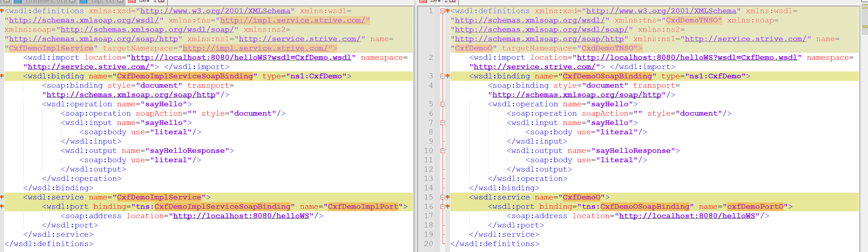Screen dimensions: 868x252
Task: Click 'CxfDemoO' name value in right wsdl:service line
Action: point(581,197)
